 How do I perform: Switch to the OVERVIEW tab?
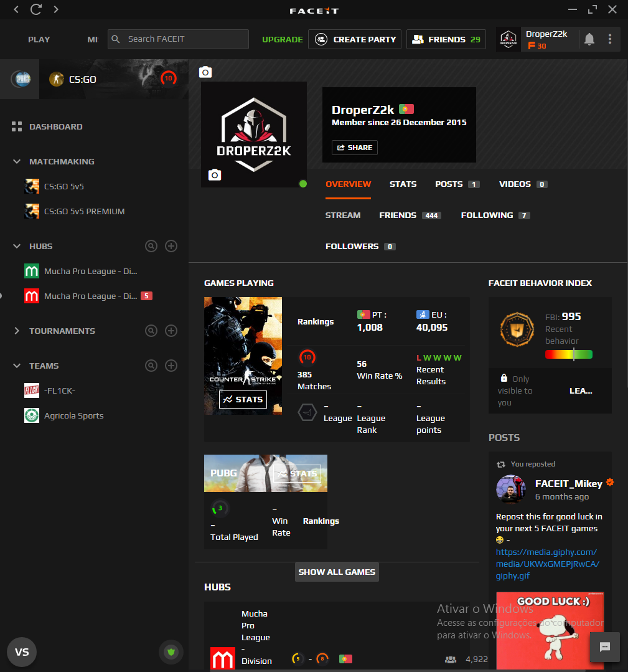(x=349, y=184)
